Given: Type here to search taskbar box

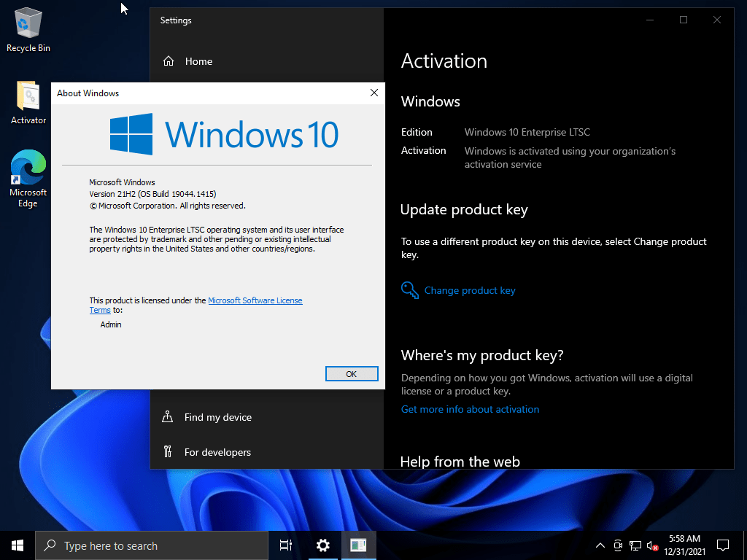Looking at the screenshot, I should pos(152,545).
